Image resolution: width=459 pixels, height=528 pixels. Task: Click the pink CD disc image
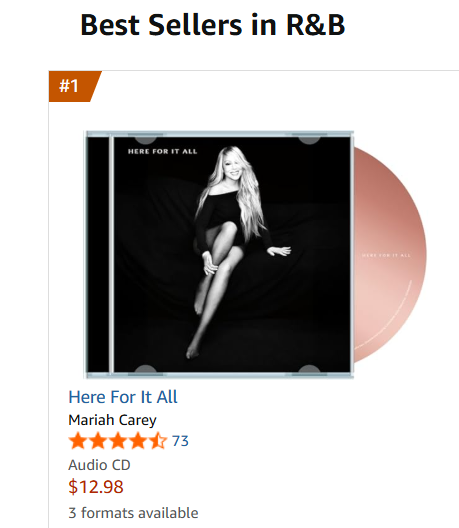390,255
